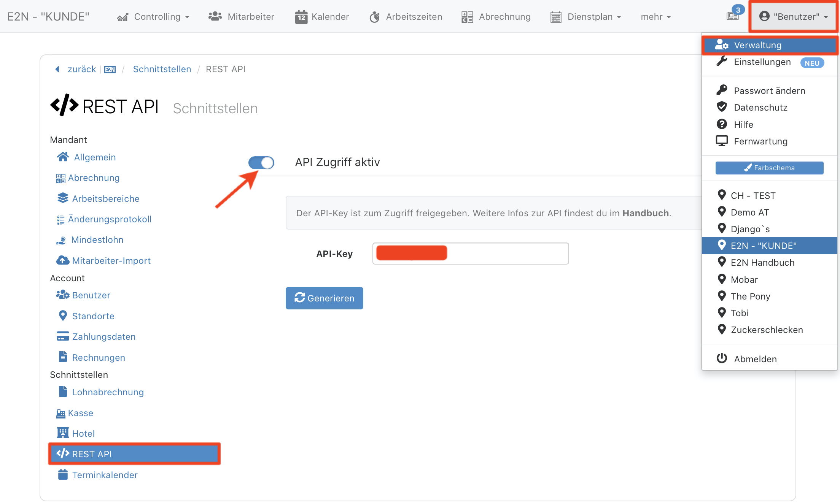Select Verwaltung from user menu

(770, 44)
